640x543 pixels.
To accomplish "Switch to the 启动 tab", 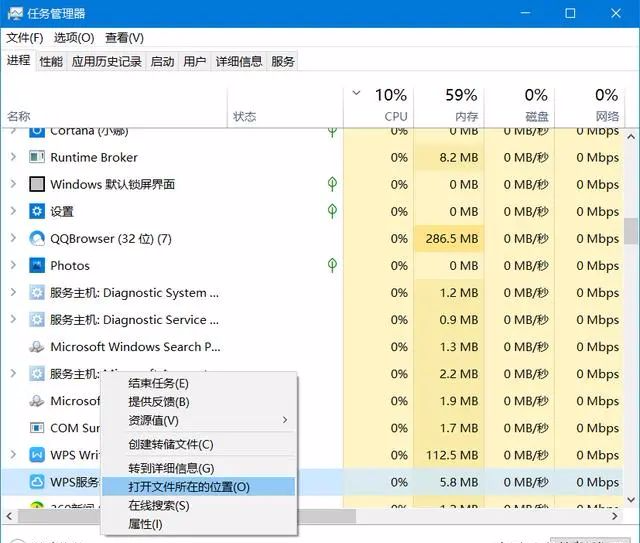I will pos(162,62).
